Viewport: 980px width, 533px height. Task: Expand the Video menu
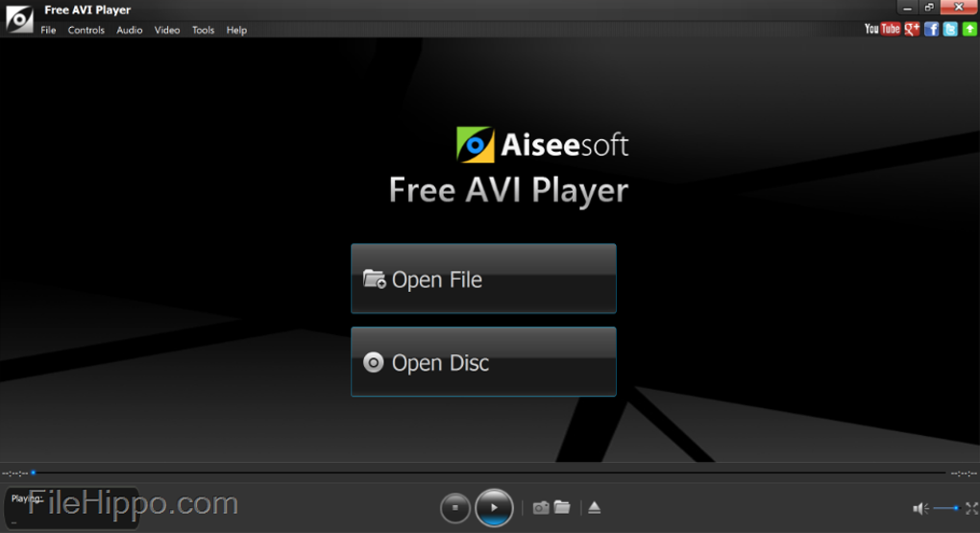pyautogui.click(x=167, y=30)
